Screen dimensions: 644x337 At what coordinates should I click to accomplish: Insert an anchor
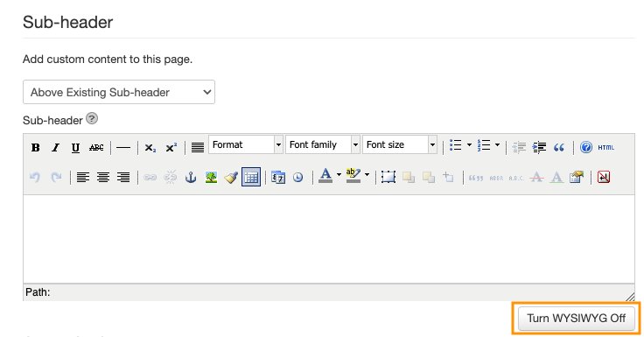pos(191,177)
